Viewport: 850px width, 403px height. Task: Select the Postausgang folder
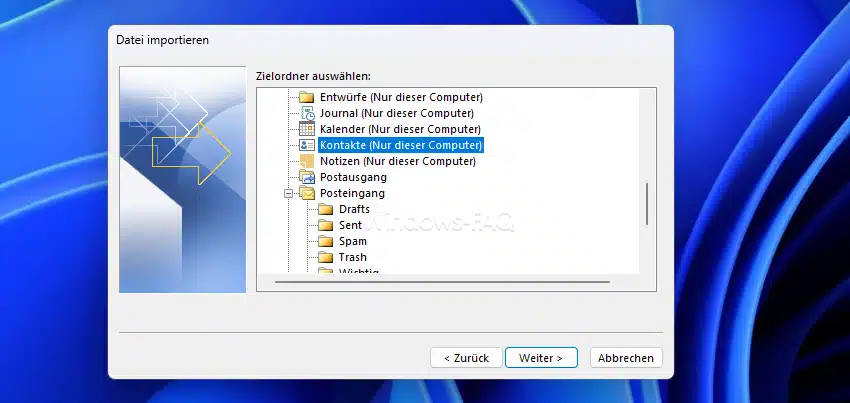tap(353, 177)
